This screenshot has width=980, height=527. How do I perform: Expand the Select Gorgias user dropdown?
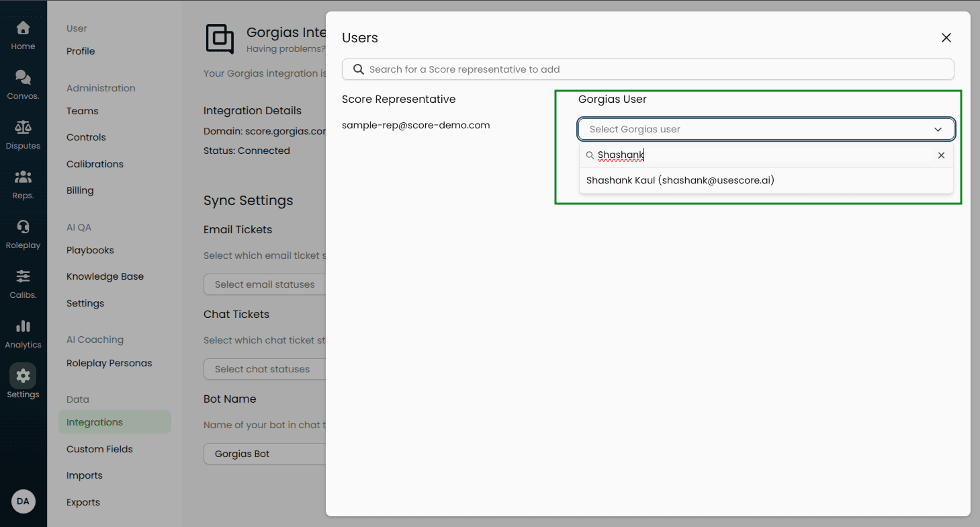click(x=766, y=129)
